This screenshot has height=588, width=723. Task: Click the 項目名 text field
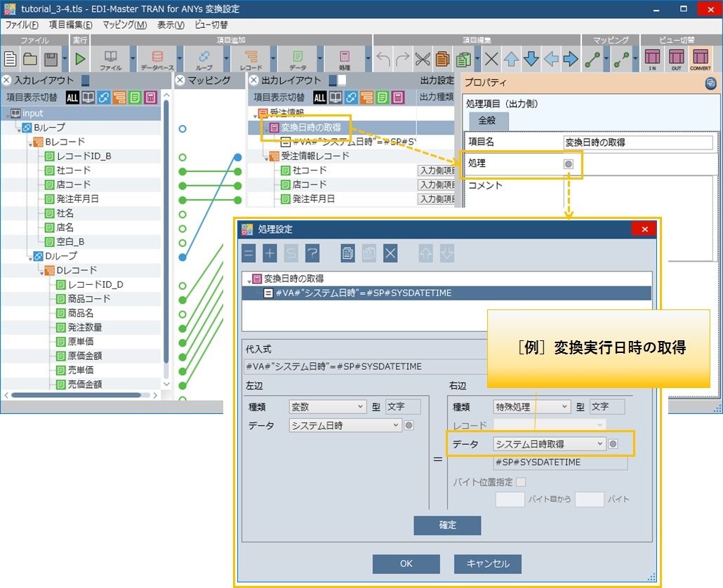pos(637,142)
